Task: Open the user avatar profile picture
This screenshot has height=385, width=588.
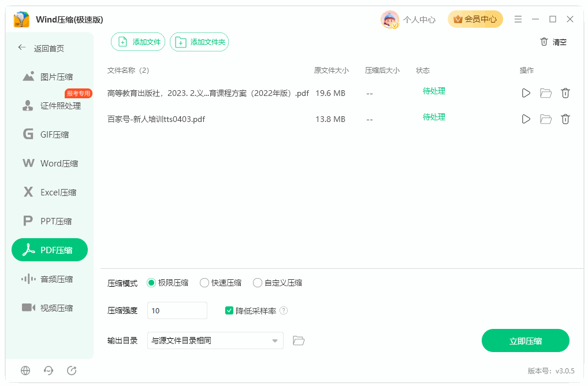Action: pos(390,20)
